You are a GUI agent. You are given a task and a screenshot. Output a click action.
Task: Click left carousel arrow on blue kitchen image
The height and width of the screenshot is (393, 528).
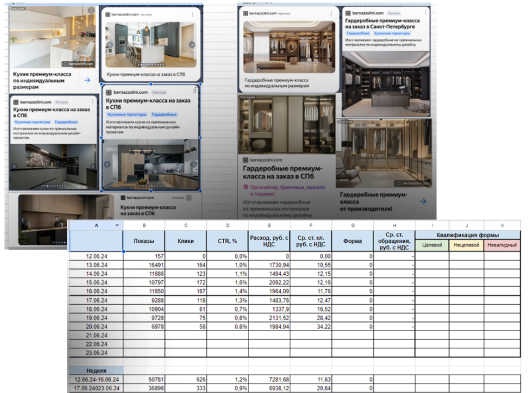(x=110, y=44)
